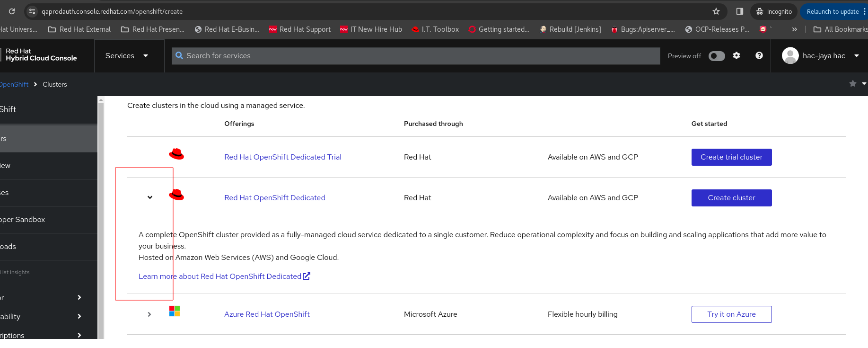
Task: Bookmark page with browser star icon
Action: click(716, 11)
